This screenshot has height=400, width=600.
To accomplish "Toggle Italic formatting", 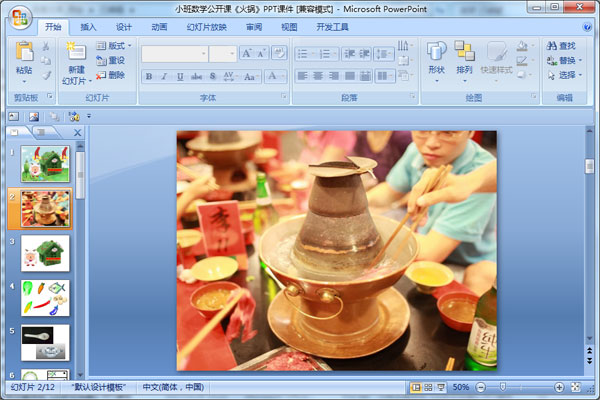I will [164, 76].
